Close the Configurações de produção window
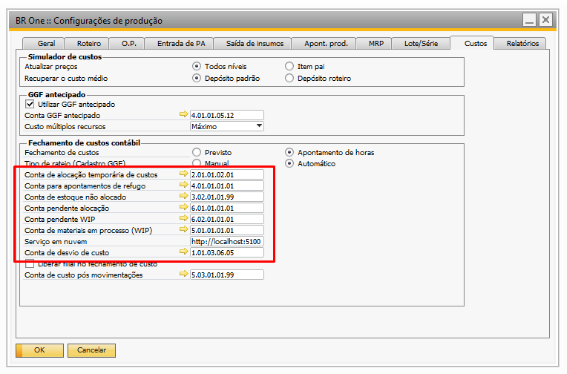 pos(546,20)
